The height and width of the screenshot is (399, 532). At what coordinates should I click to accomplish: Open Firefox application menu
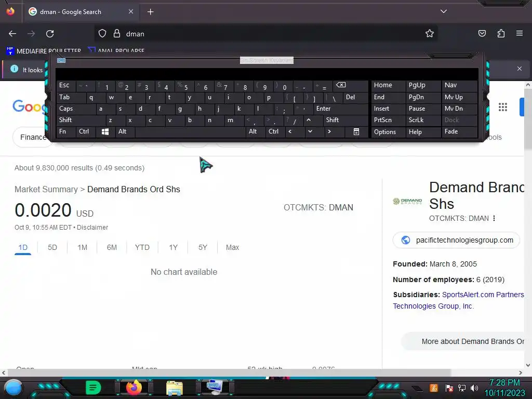[520, 33]
